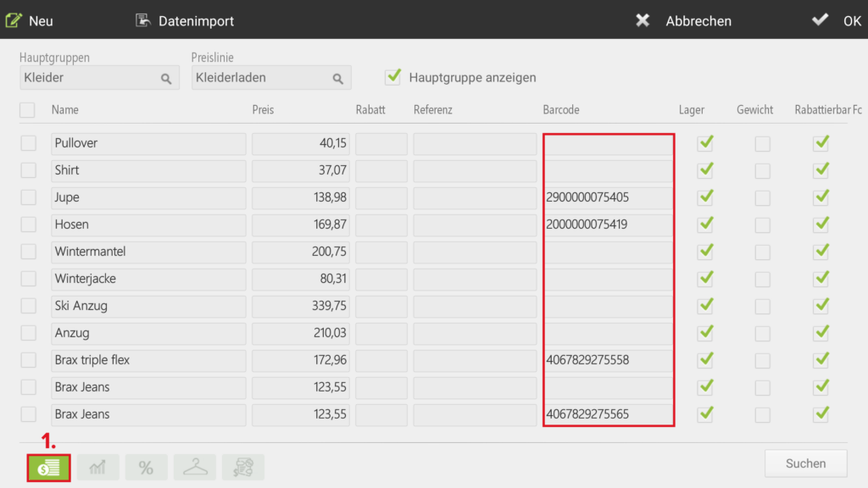Click the Rabatt column header
This screenshot has width=868, height=488.
(x=370, y=109)
